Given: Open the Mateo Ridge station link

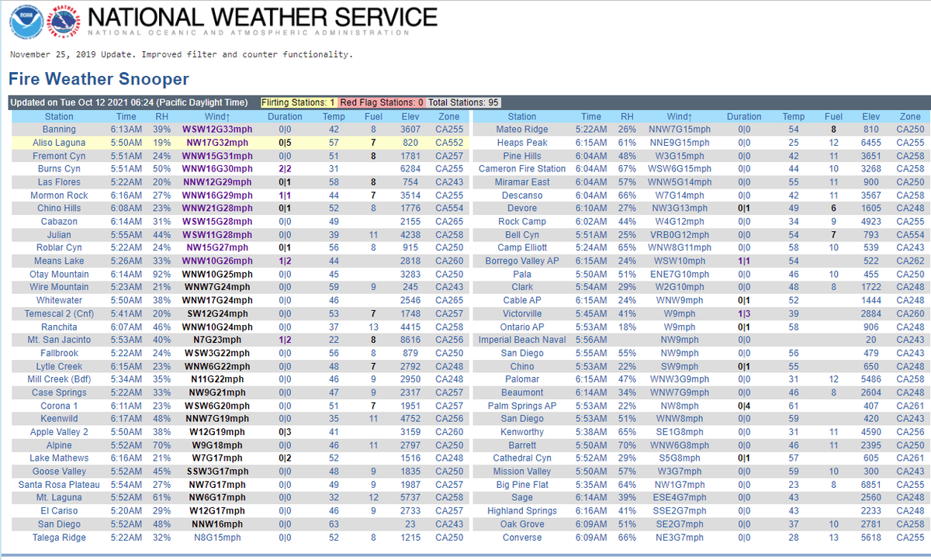Looking at the screenshot, I should click(x=522, y=130).
